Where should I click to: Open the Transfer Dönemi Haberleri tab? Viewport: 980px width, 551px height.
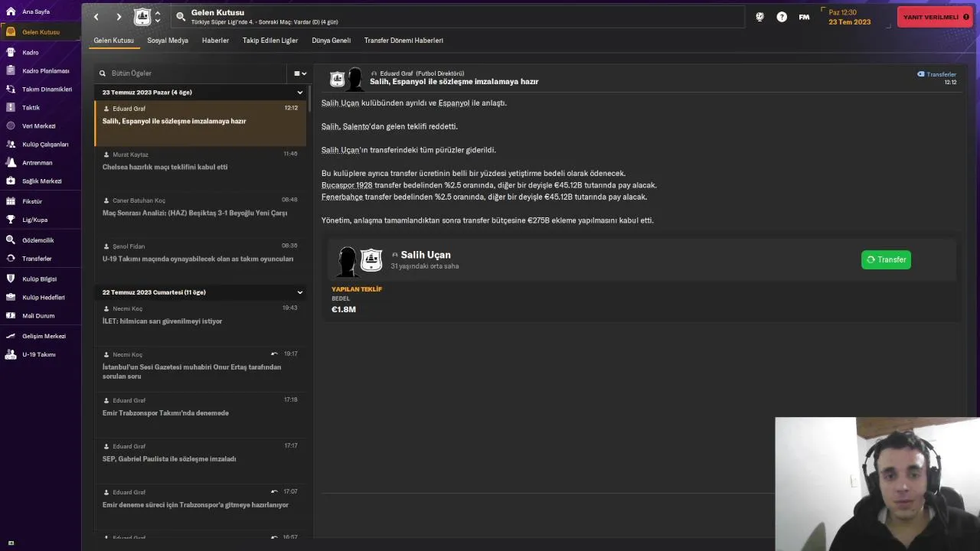tap(403, 41)
